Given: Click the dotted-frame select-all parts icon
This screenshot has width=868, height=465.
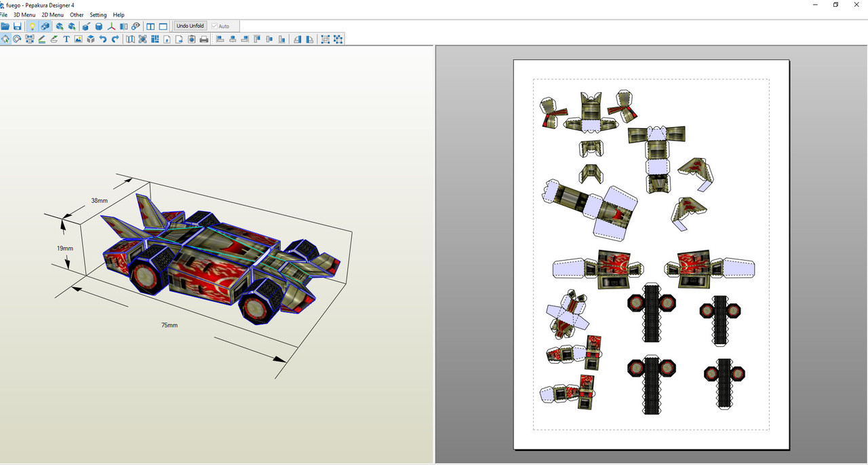Looking at the screenshot, I should tap(325, 39).
